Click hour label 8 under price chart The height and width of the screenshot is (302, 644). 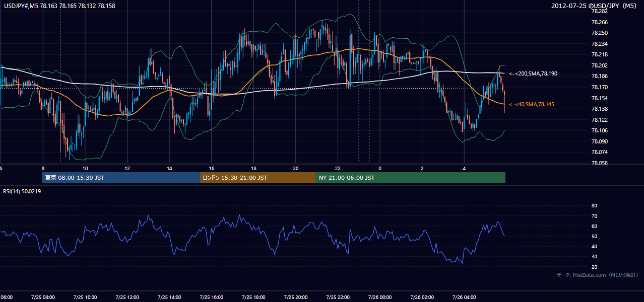click(x=43, y=169)
